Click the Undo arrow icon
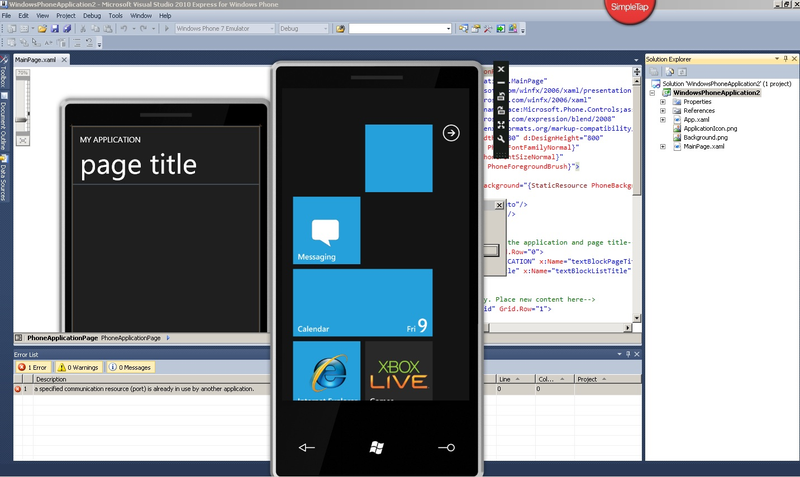 click(x=123, y=29)
